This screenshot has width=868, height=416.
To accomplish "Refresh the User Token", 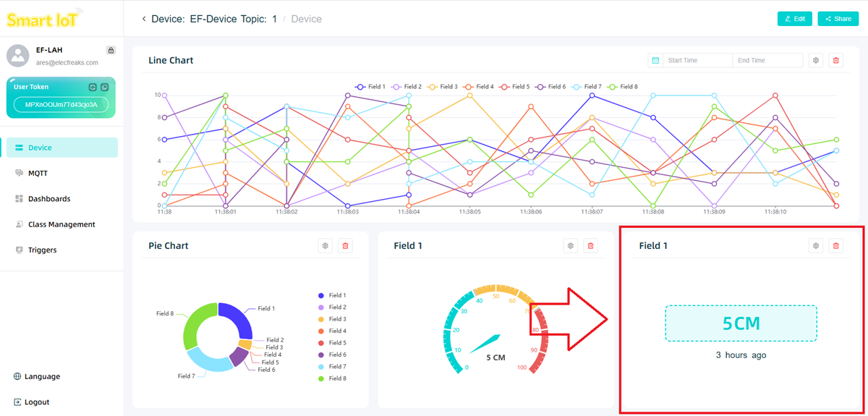I will coord(93,87).
